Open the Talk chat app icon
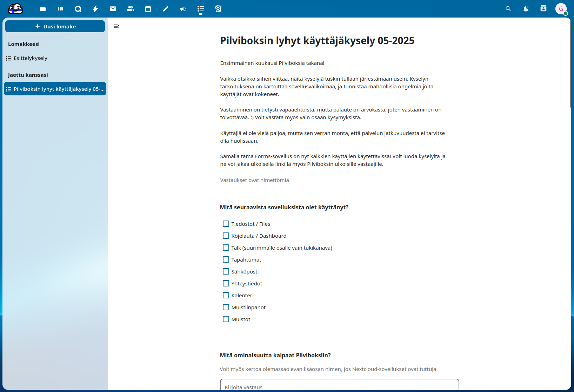574x392 pixels. click(78, 9)
